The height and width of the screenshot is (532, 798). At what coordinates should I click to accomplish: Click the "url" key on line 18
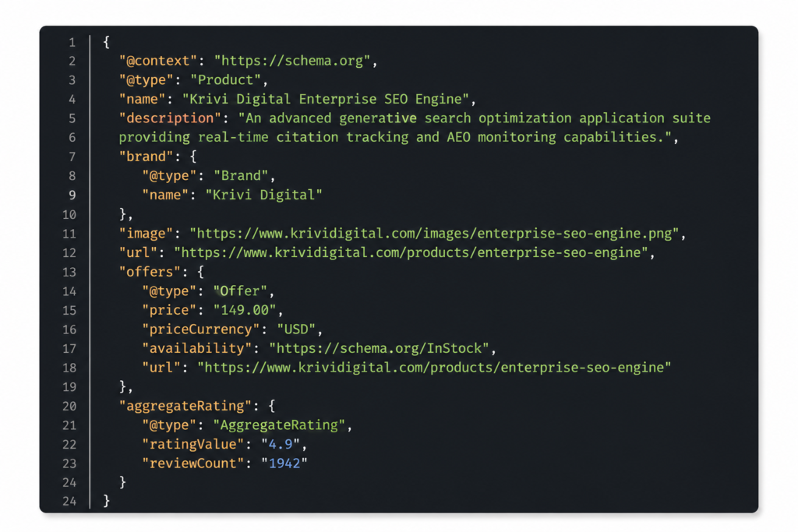click(162, 368)
